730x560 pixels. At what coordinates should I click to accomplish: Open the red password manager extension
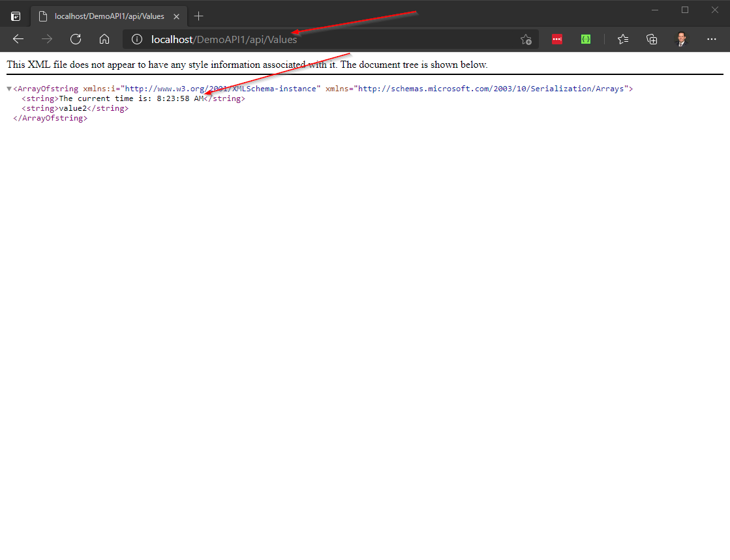point(557,39)
